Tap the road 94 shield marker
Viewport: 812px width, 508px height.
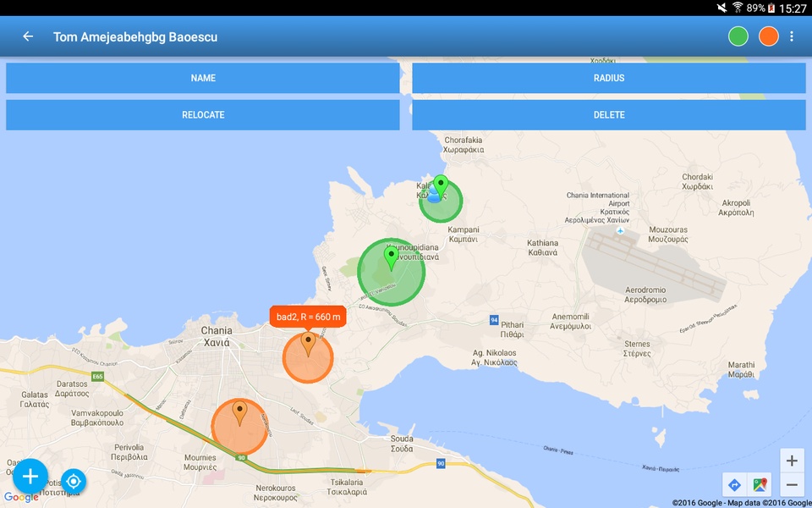494,320
